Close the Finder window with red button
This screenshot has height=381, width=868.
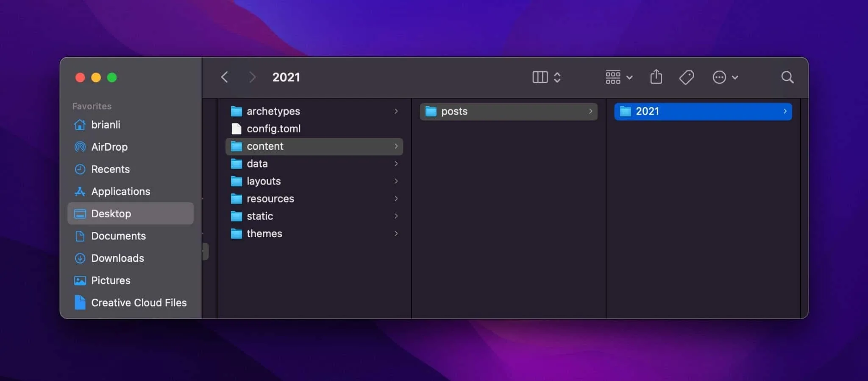click(80, 78)
